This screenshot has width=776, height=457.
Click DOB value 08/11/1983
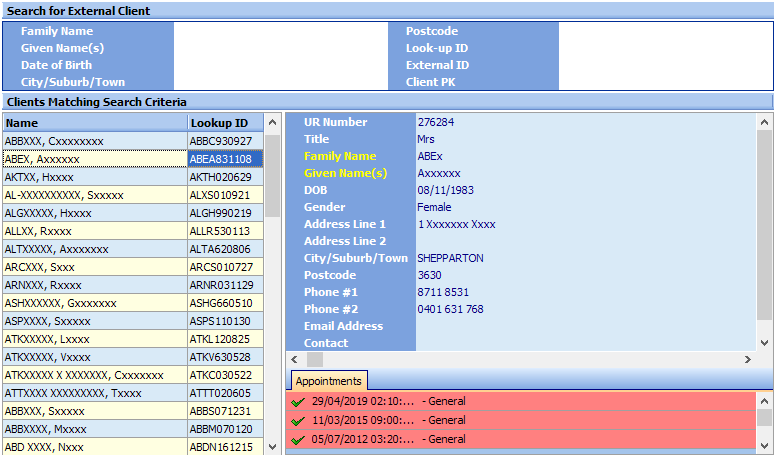[445, 190]
